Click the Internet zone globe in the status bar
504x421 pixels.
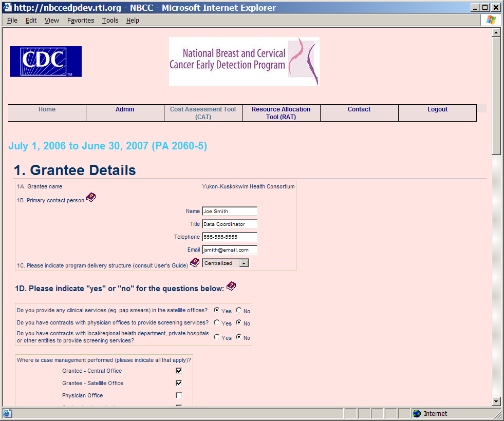(x=417, y=413)
